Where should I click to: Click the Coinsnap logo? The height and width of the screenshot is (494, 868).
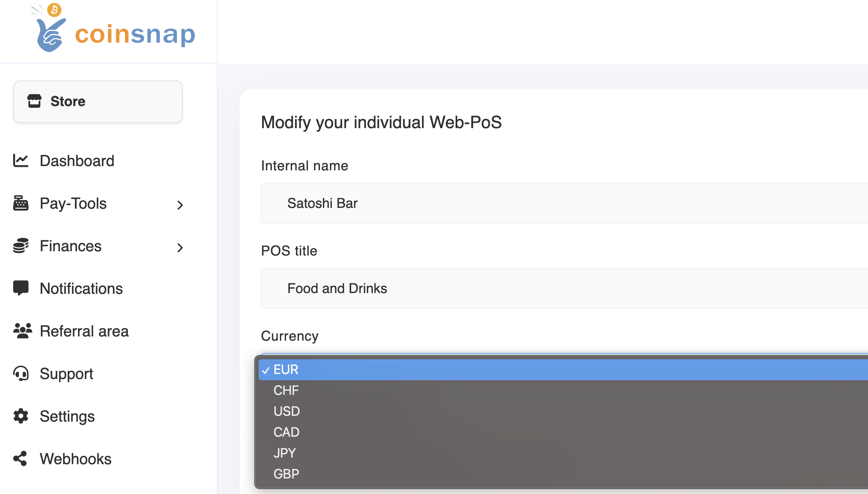coord(112,31)
